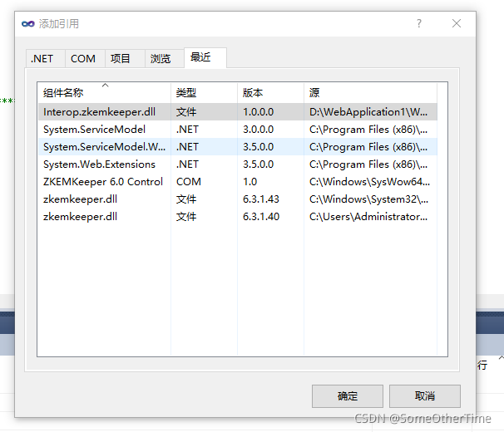Sort by 组件名称 column header
This screenshot has width=504, height=432.
104,92
